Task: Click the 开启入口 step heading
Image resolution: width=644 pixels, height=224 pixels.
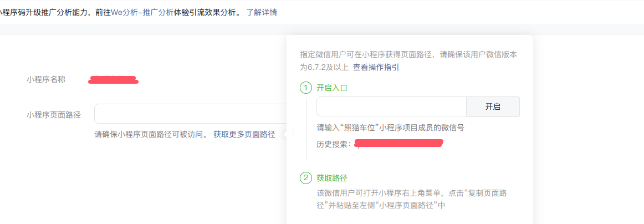Action: (x=332, y=88)
